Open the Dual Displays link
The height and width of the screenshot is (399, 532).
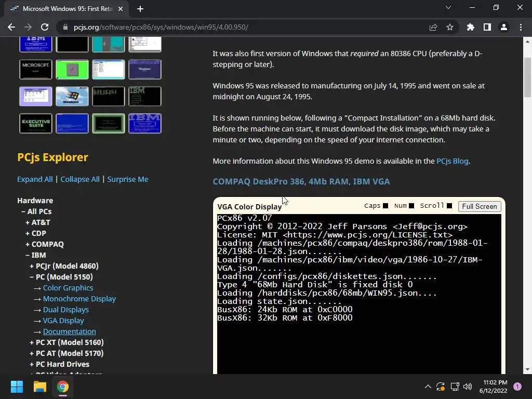click(x=66, y=310)
